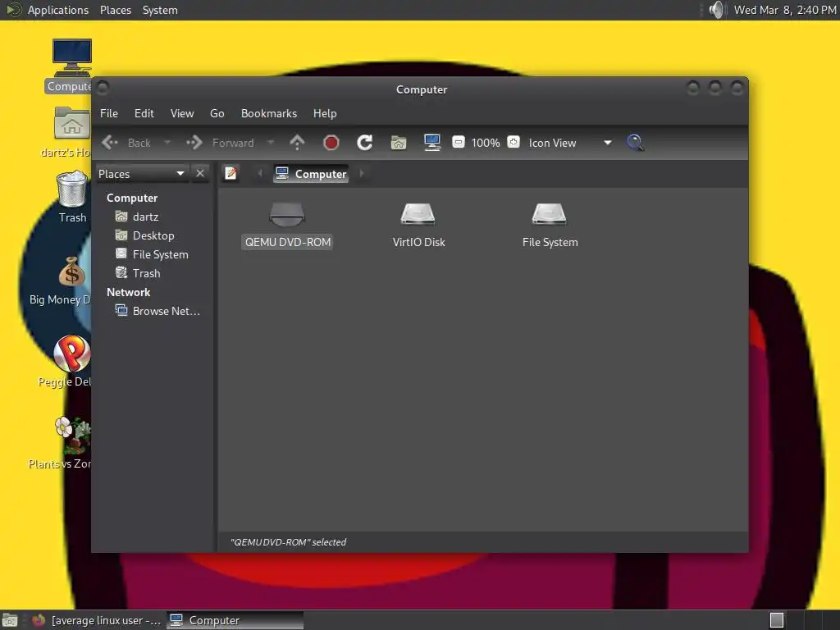Screen dimensions: 840x630
Task: Click the Search magnifier icon
Action: pyautogui.click(x=635, y=143)
